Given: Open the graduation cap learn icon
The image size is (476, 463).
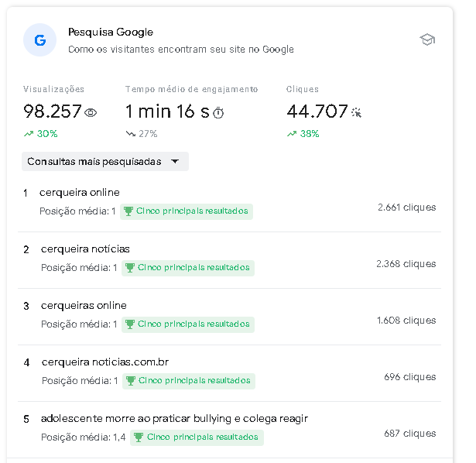Looking at the screenshot, I should 427,39.
